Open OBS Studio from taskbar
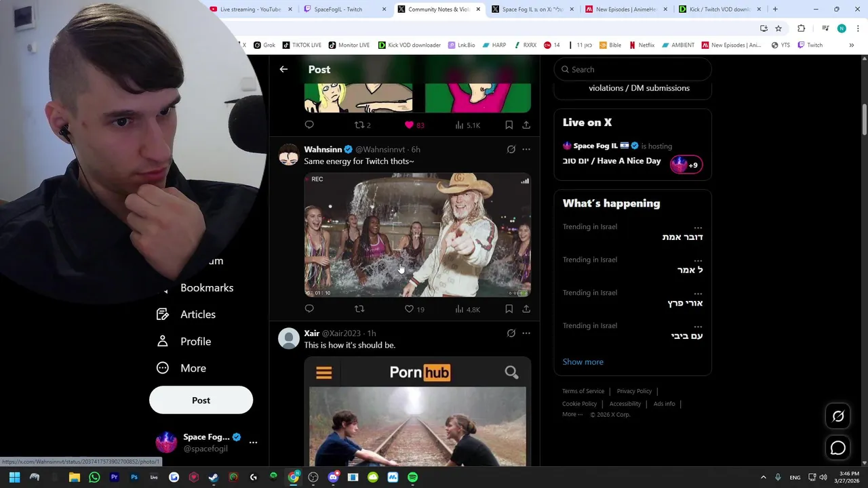The image size is (868, 488). pyautogui.click(x=313, y=477)
